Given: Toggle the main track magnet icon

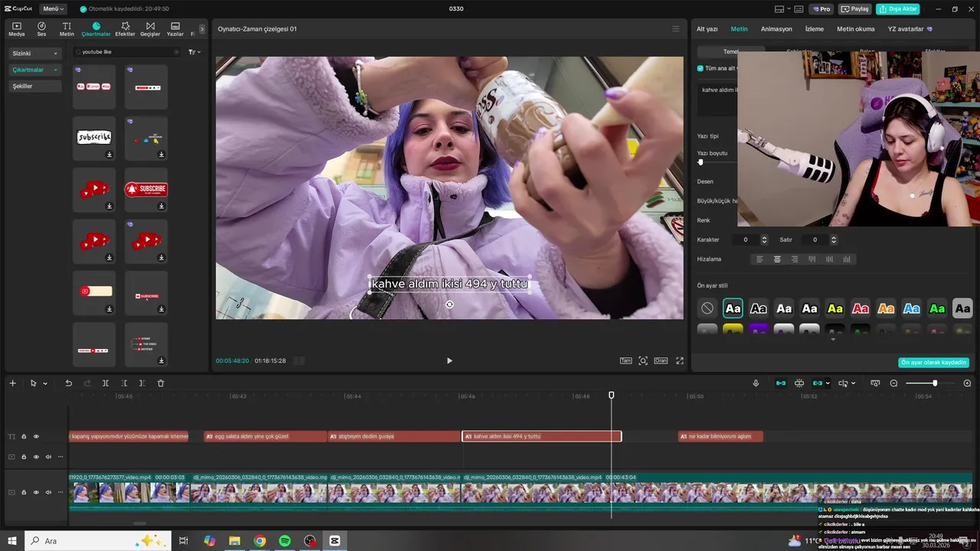Looking at the screenshot, I should click(x=781, y=383).
